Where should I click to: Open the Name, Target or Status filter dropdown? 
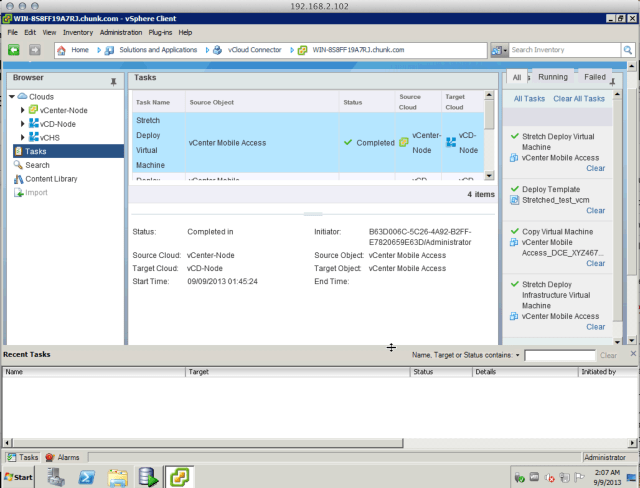pyautogui.click(x=518, y=355)
